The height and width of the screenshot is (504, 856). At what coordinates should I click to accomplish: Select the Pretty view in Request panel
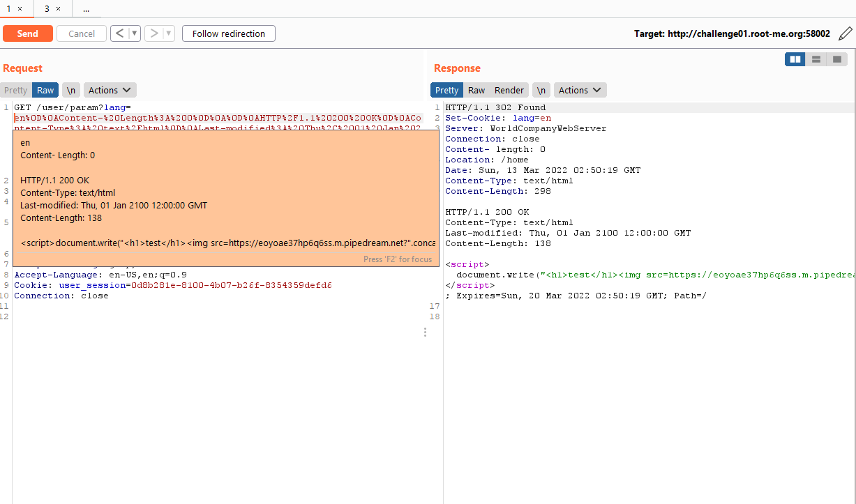[x=15, y=90]
